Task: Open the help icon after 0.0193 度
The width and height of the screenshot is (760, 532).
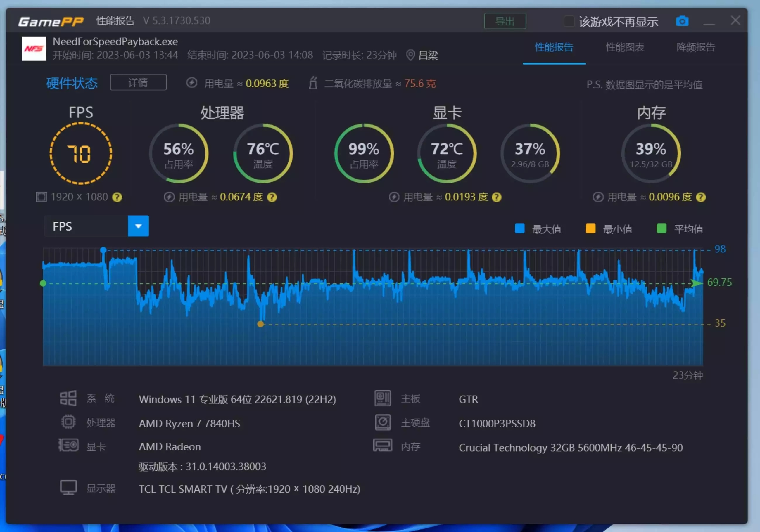Action: pyautogui.click(x=497, y=197)
